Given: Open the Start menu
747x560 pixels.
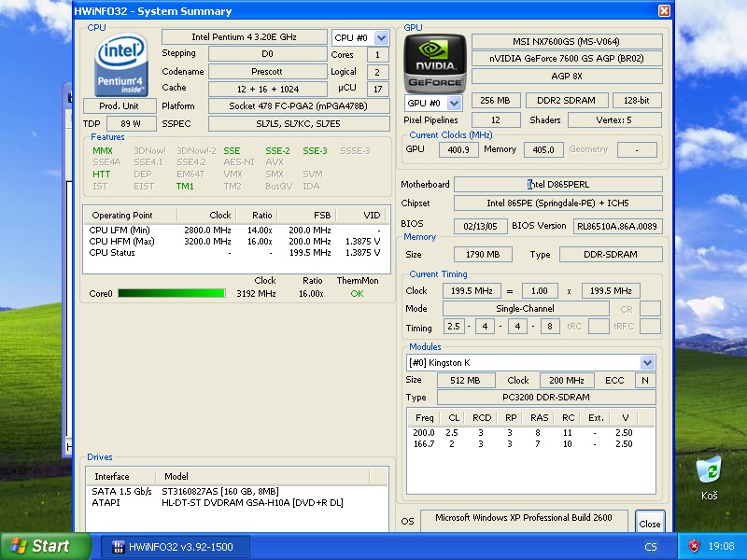Looking at the screenshot, I should click(x=45, y=546).
